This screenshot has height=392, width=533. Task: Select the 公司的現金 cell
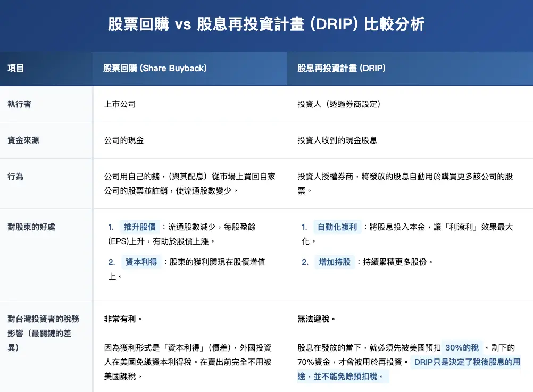coord(124,140)
